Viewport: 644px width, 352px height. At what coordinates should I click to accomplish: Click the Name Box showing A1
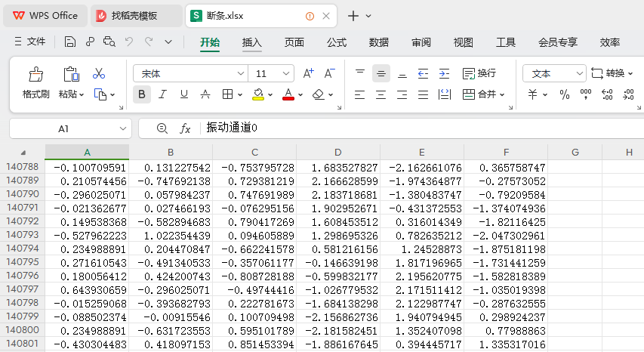(x=70, y=128)
